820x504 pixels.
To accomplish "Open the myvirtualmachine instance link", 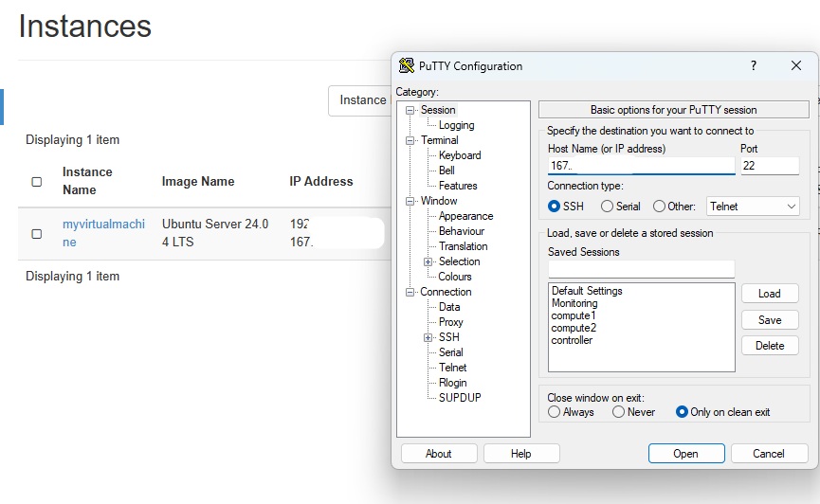I will click(x=103, y=233).
